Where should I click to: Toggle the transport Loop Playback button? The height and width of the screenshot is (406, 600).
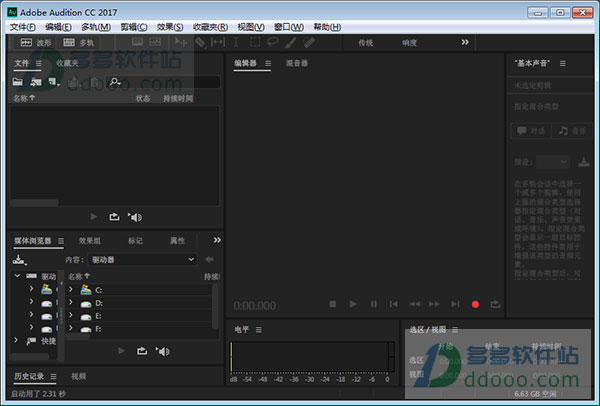496,304
